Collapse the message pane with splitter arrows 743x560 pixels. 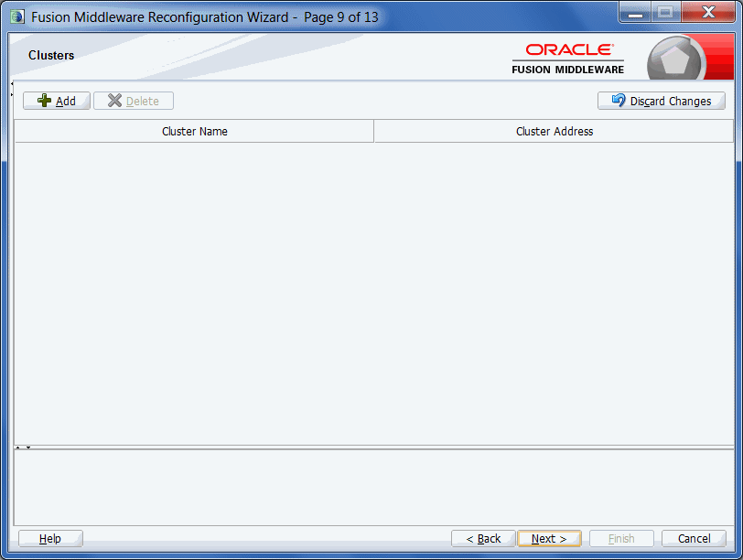pos(23,447)
